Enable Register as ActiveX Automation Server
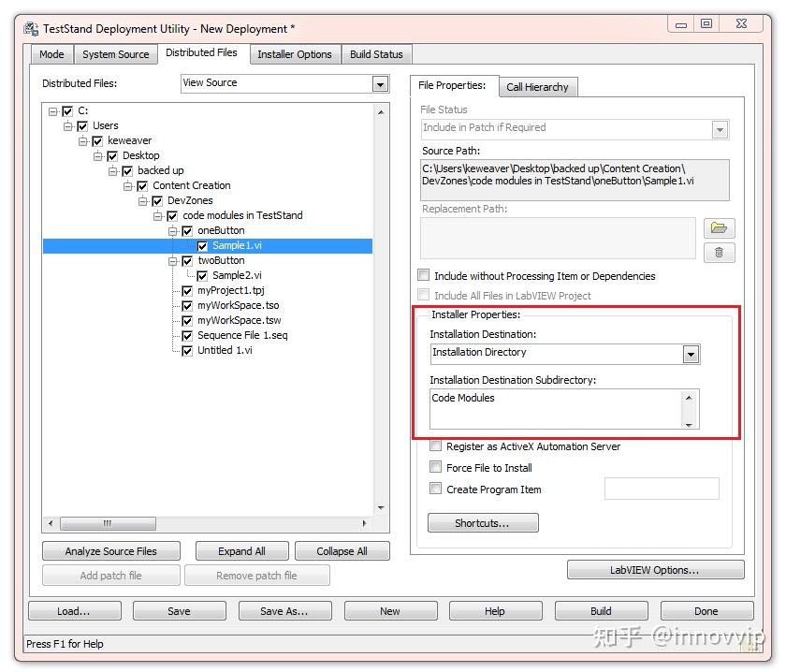 click(436, 446)
